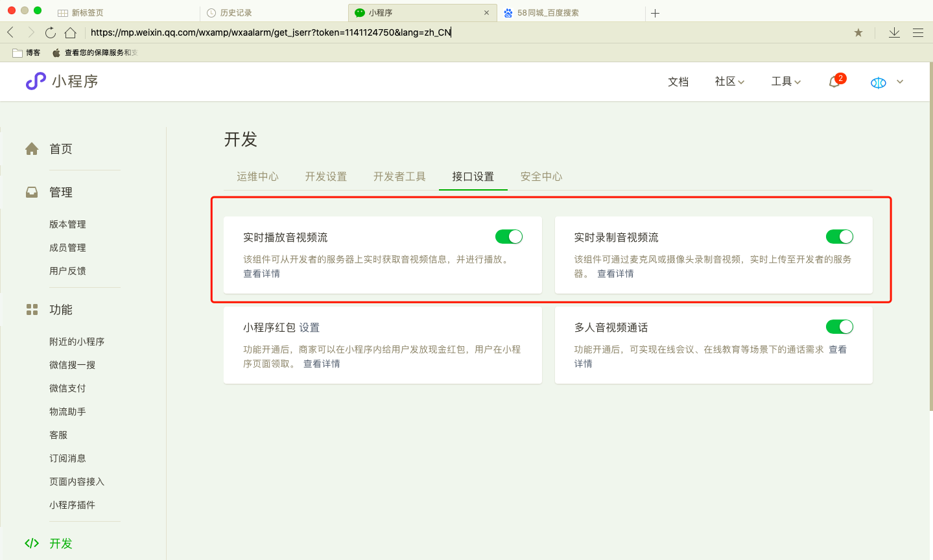Switch to the 历史记录 browser tab
933x560 pixels.
pyautogui.click(x=274, y=13)
